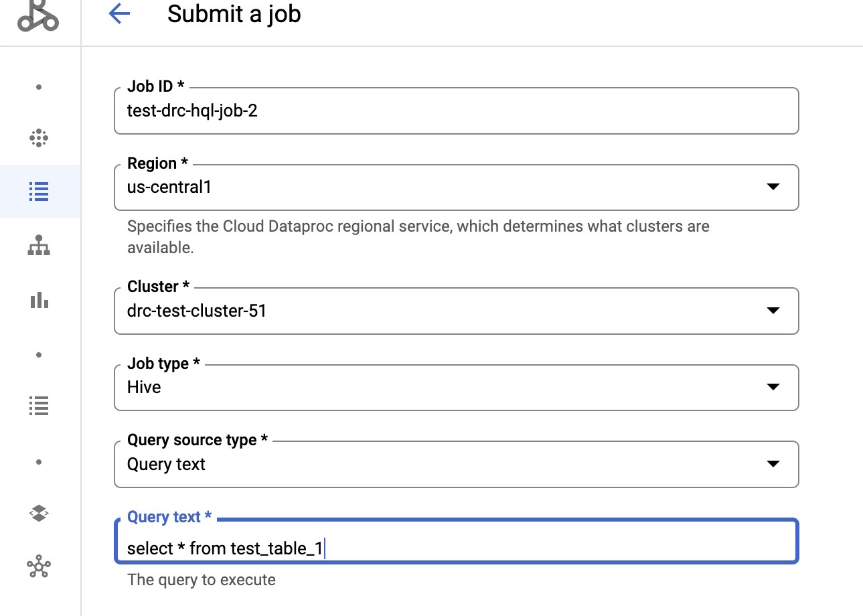
Task: Click the gray list icon in sidebar
Action: (39, 405)
